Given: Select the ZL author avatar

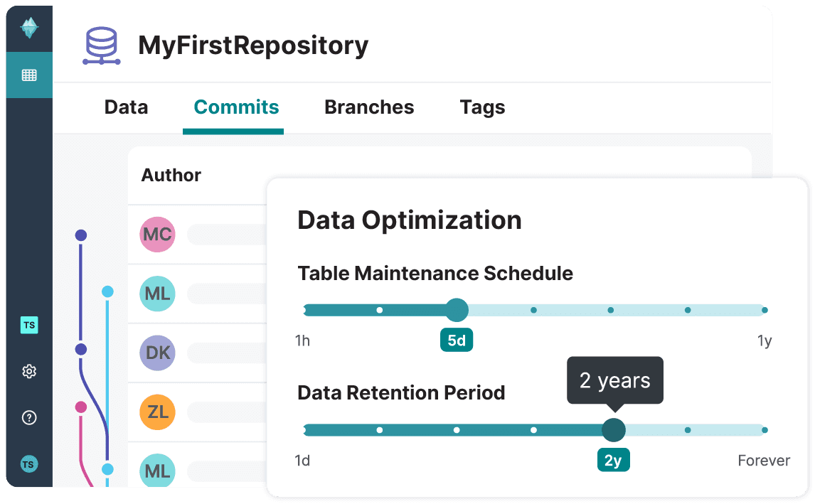Looking at the screenshot, I should [157, 412].
